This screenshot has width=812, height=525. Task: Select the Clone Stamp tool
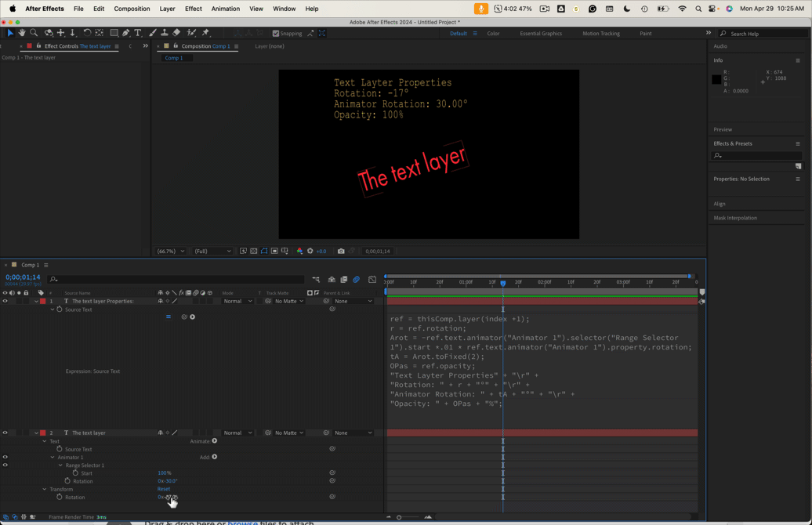pyautogui.click(x=164, y=33)
